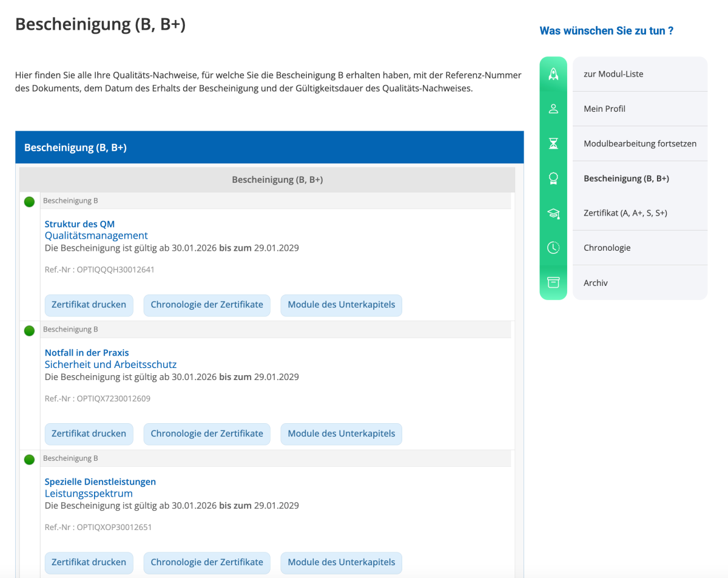Open the Archiv menu entry

click(595, 283)
